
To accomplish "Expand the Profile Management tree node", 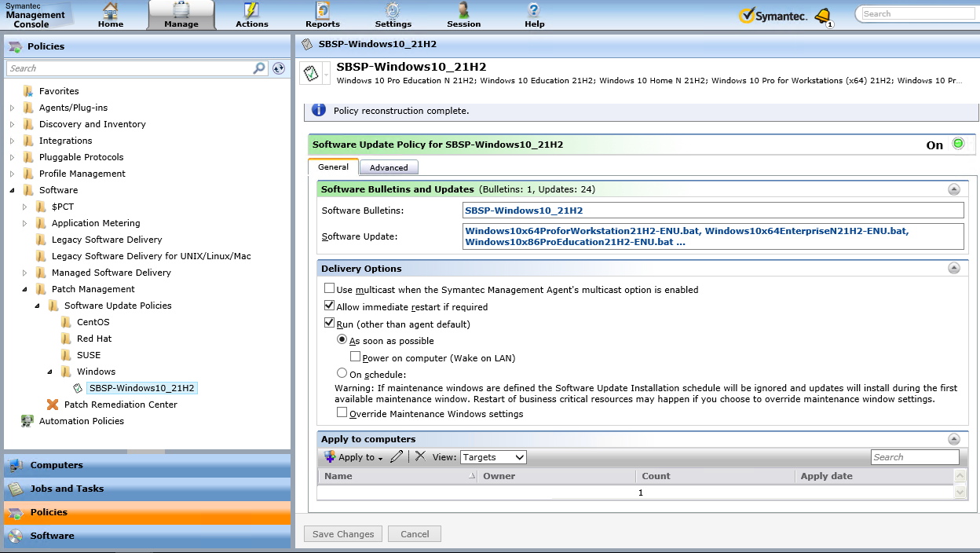I will click(13, 174).
